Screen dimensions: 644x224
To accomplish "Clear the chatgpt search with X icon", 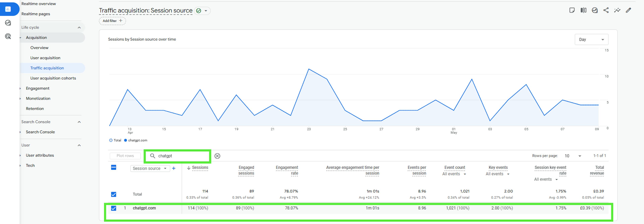I will 217,156.
